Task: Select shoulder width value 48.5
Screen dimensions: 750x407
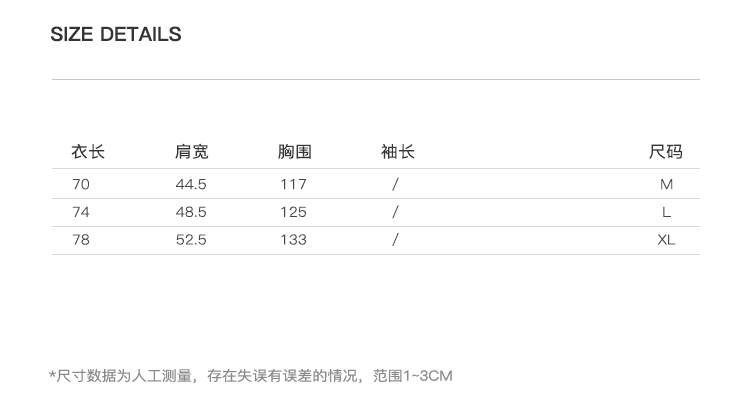Action: tap(191, 212)
